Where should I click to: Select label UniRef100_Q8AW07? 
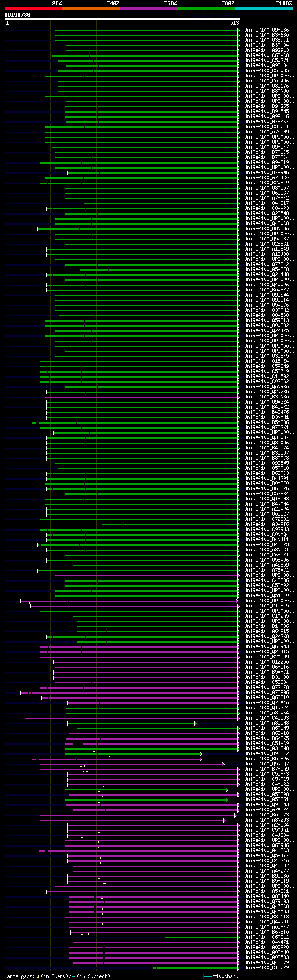tap(266, 188)
